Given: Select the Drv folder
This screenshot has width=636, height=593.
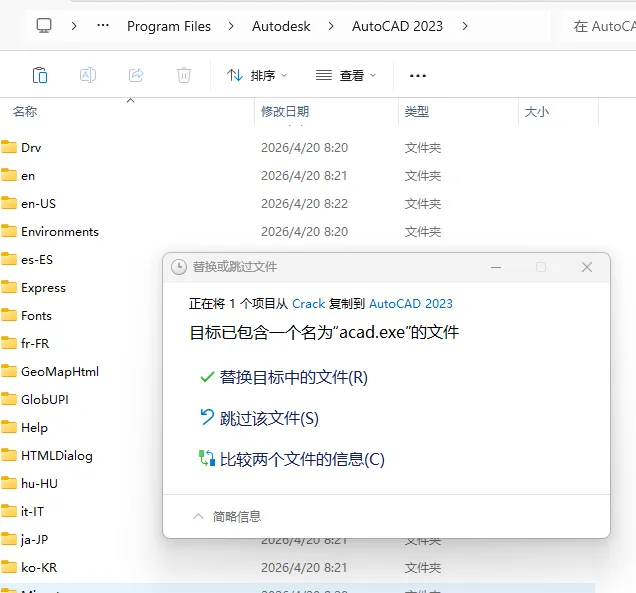Looking at the screenshot, I should click(31, 148).
